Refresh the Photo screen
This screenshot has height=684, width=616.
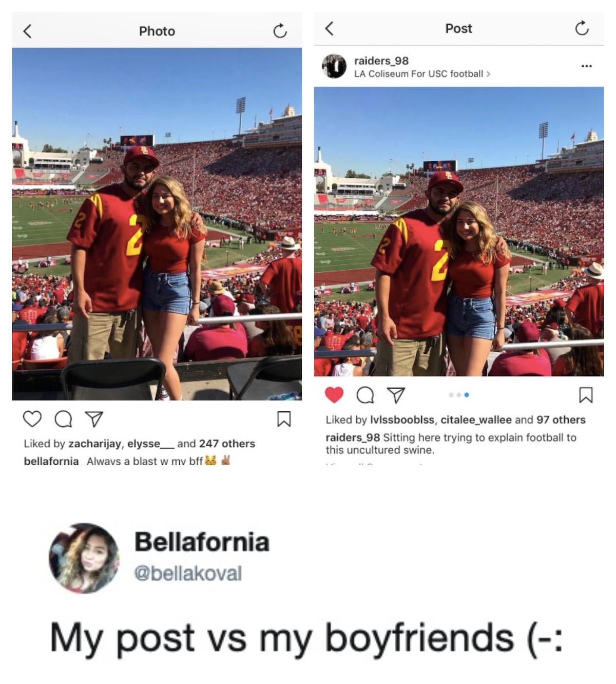[280, 31]
